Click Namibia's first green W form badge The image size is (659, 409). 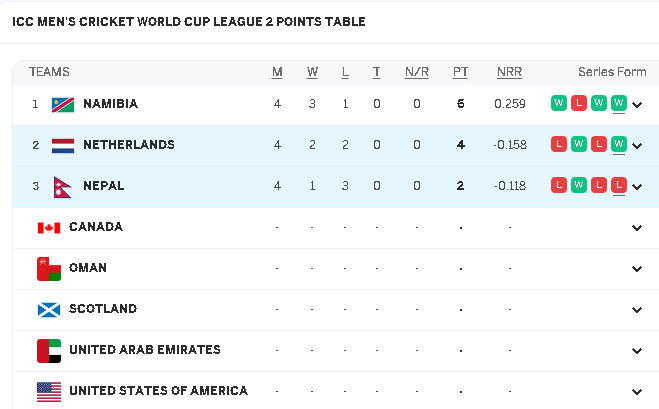pos(559,103)
